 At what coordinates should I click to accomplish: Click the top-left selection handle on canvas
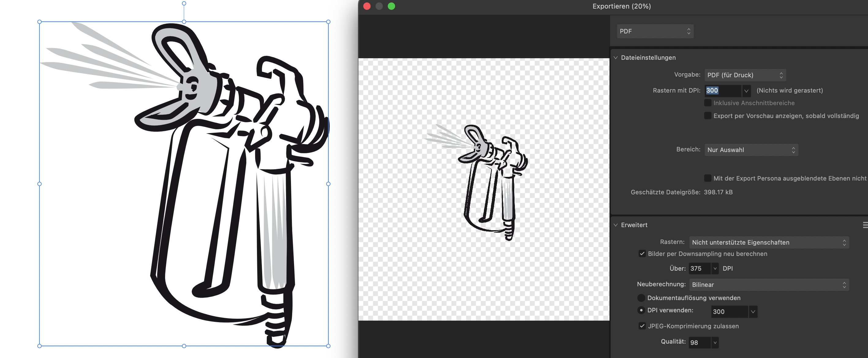tap(40, 21)
